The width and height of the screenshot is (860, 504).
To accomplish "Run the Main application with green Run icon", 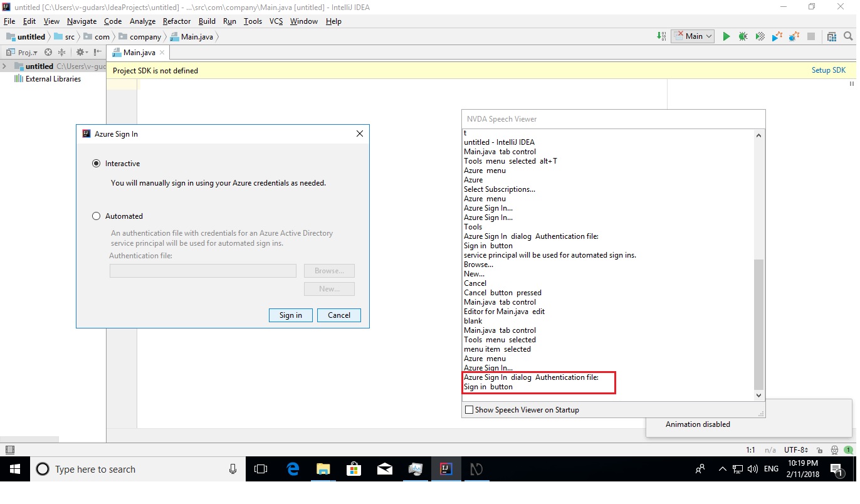I will tap(726, 36).
